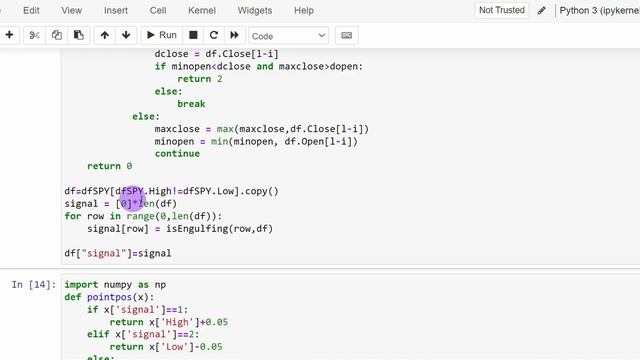Move selected cell down arrow
640x360 pixels.
click(x=126, y=35)
